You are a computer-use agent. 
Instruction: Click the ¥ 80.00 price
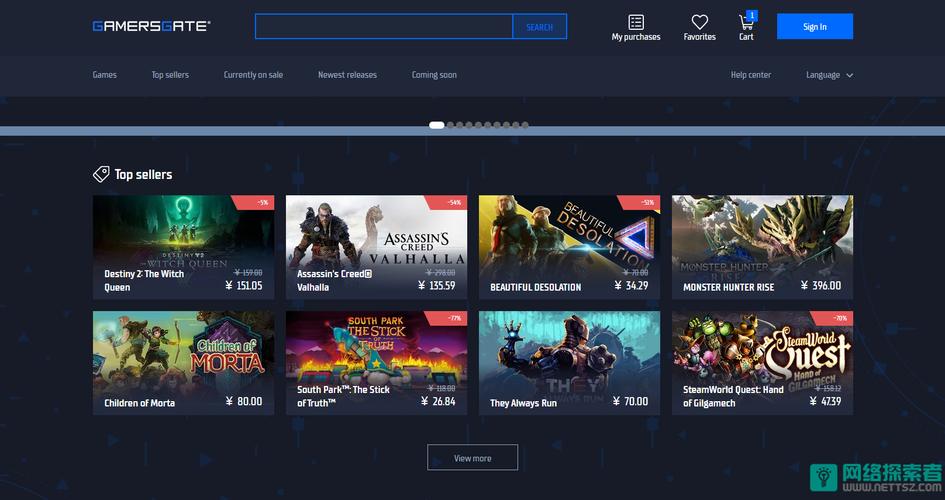(x=243, y=401)
